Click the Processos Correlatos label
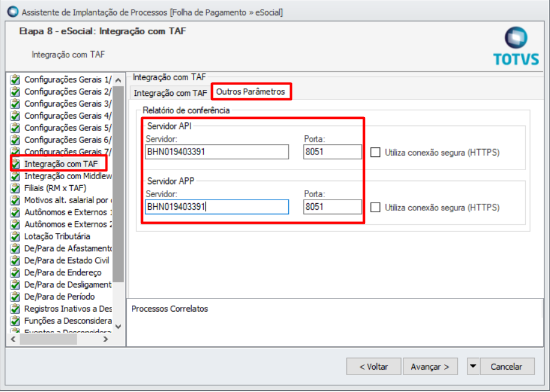Image resolution: width=550 pixels, height=392 pixels. coord(169,309)
